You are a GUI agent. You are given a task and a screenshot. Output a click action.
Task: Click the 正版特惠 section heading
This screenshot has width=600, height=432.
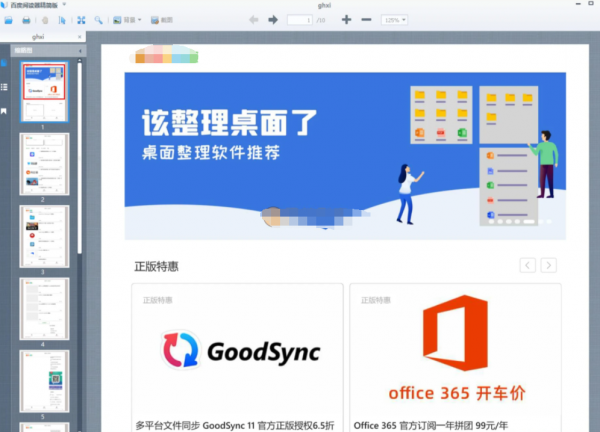156,267
